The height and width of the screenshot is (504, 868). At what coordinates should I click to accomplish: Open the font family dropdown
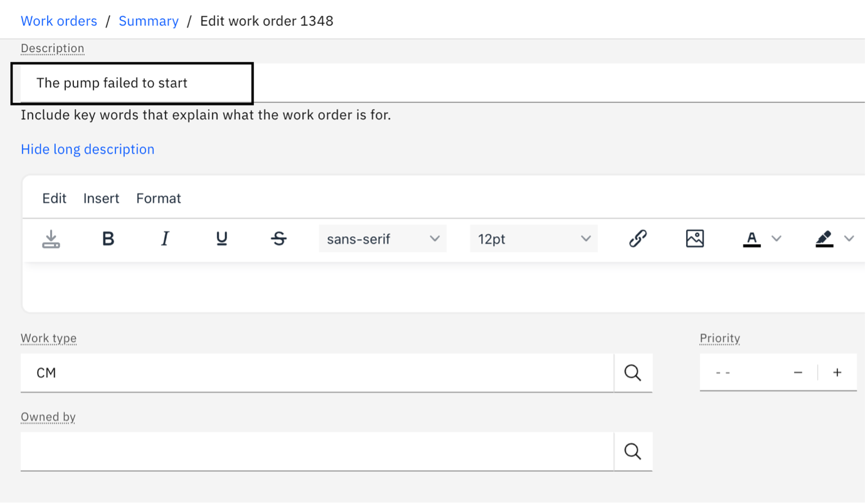383,239
